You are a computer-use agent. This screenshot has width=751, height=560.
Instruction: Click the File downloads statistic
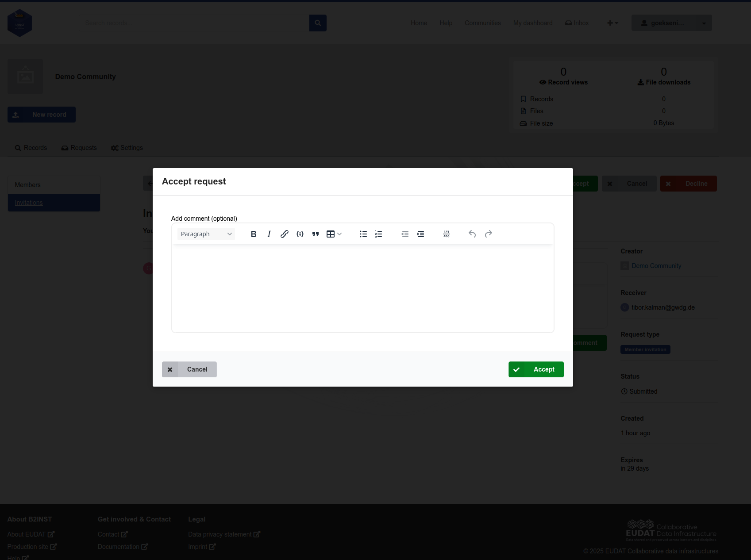[x=664, y=77]
